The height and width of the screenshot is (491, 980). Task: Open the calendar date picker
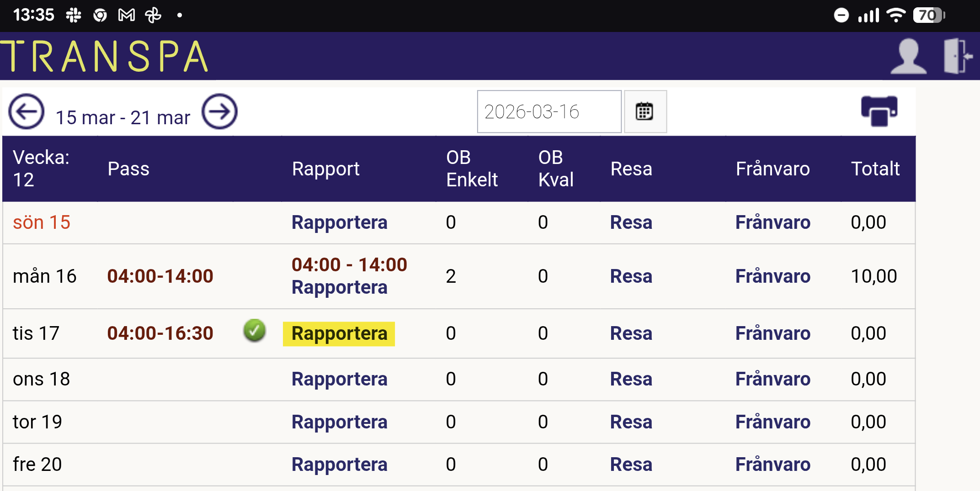(644, 112)
